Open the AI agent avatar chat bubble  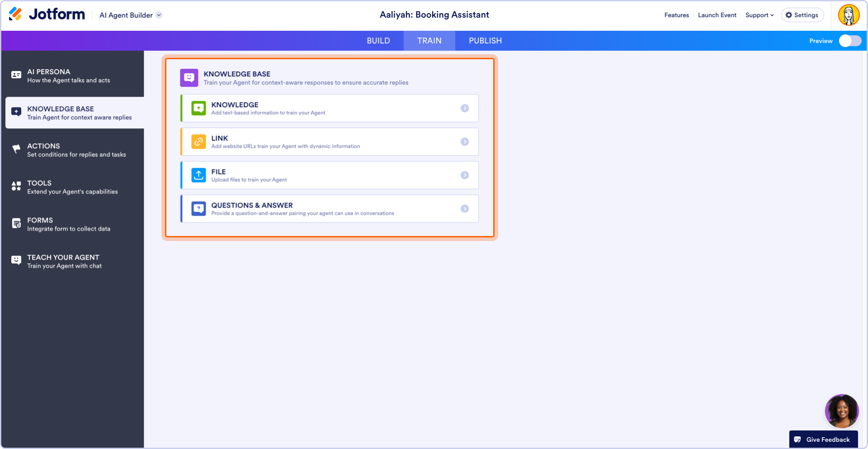[x=842, y=411]
